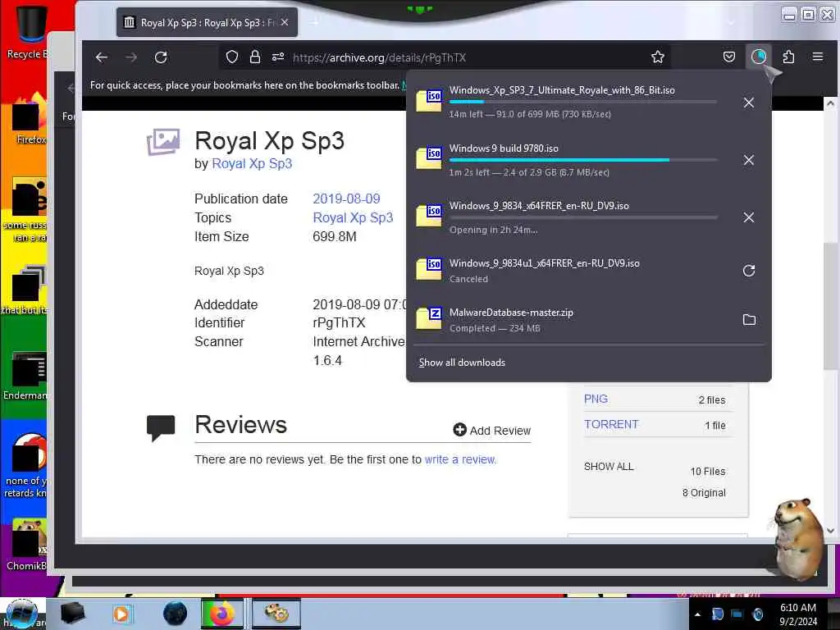Open site info via the padlock icon
The width and height of the screenshot is (840, 630).
tap(255, 57)
